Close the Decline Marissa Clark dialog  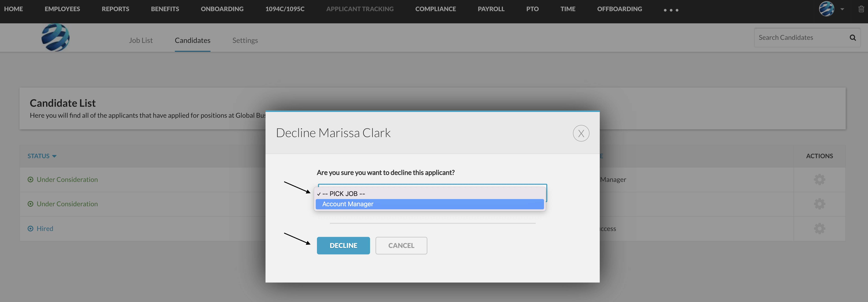581,133
